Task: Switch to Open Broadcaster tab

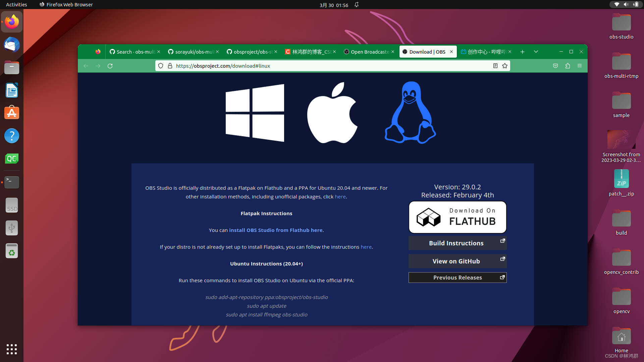Action: (x=367, y=52)
